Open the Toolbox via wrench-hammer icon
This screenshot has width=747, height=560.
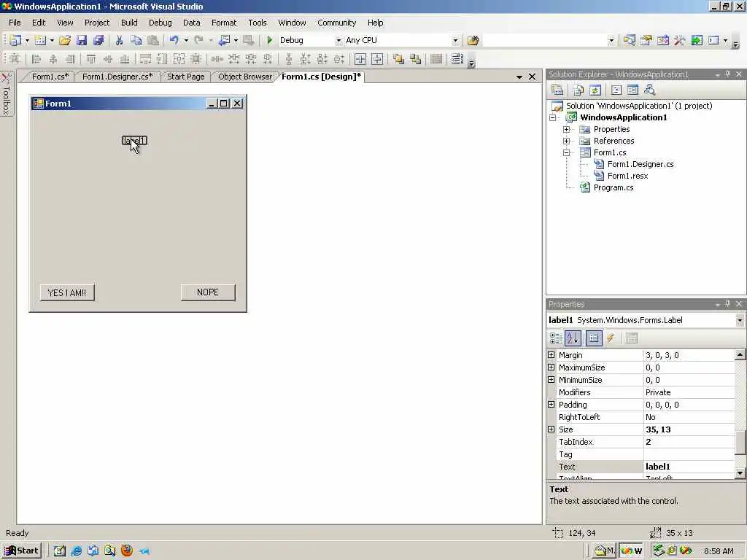point(679,41)
